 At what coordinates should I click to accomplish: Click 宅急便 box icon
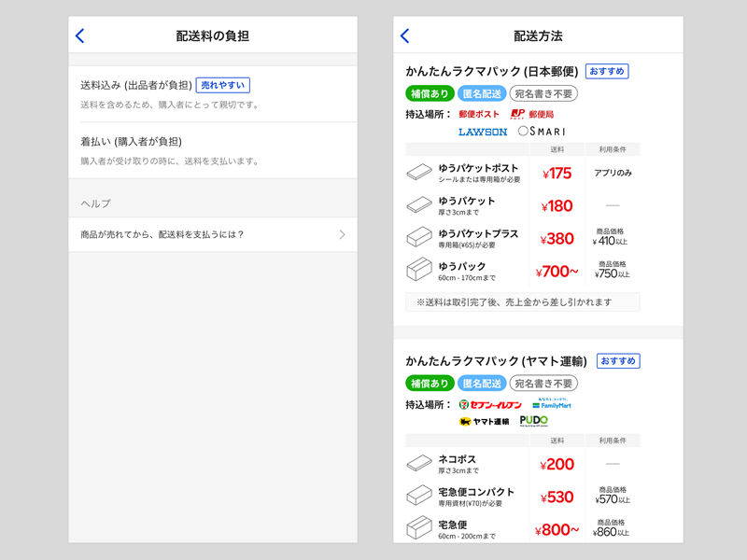tap(418, 527)
